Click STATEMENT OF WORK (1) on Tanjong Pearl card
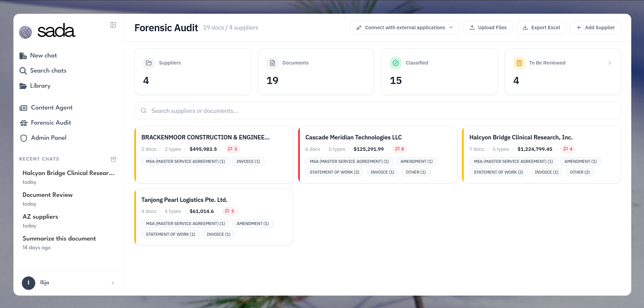The width and height of the screenshot is (644, 308). tap(171, 234)
